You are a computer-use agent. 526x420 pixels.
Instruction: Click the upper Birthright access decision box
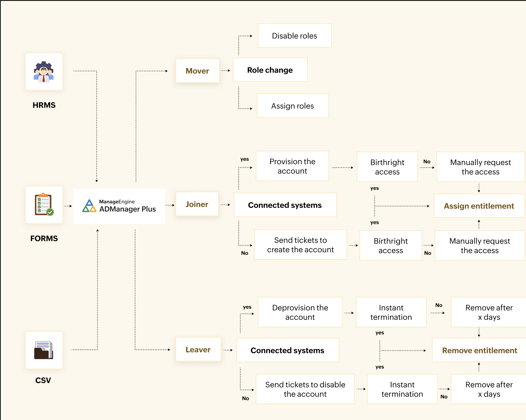click(387, 167)
